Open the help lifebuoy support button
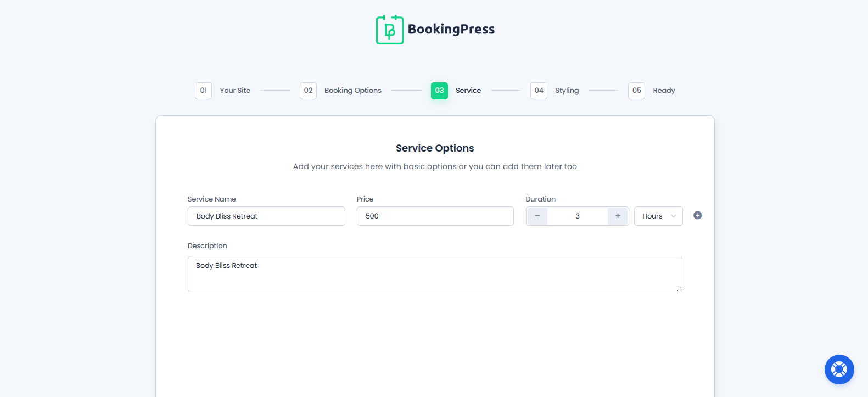Viewport: 868px width, 397px height. pos(839,370)
